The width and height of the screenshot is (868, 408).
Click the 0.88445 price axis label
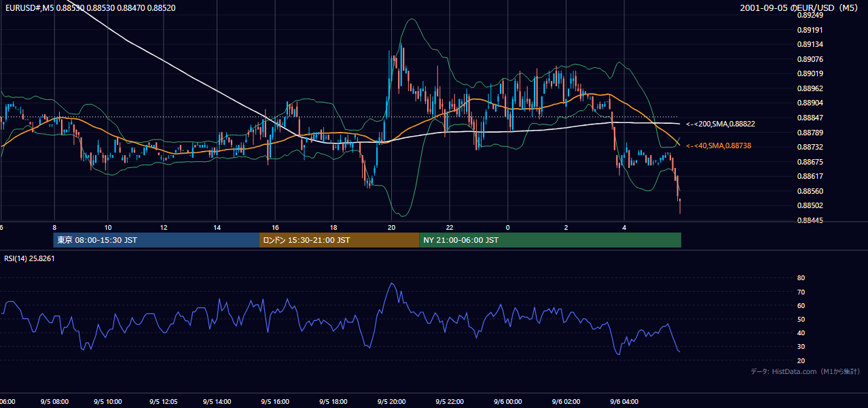pyautogui.click(x=810, y=220)
